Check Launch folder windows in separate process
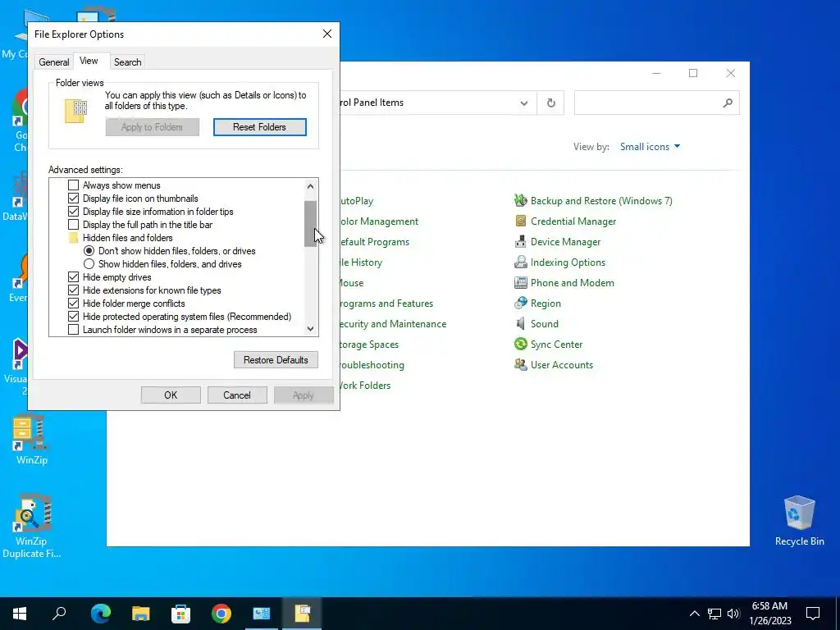Screen dimensions: 840x630 pyautogui.click(x=73, y=330)
